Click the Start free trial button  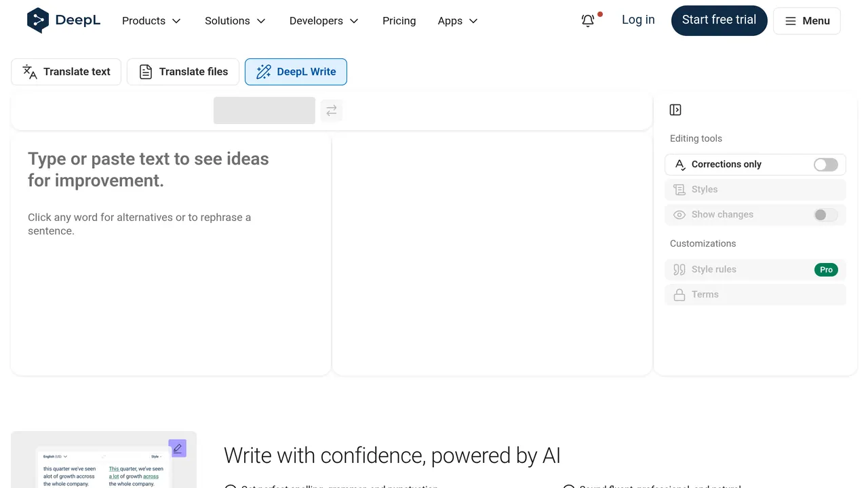pyautogui.click(x=719, y=20)
